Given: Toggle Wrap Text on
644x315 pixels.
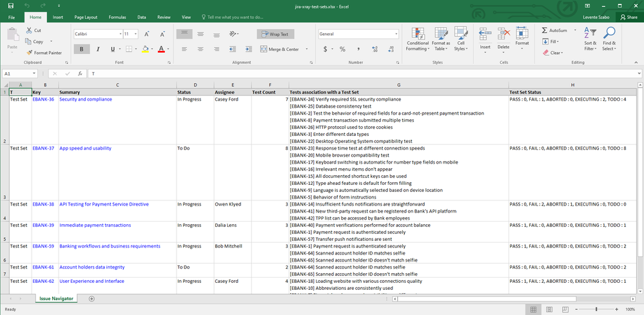Looking at the screenshot, I should (276, 34).
